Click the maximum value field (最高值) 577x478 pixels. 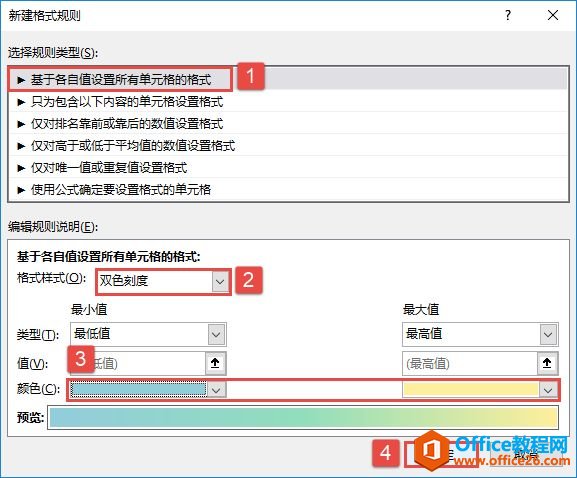(470, 364)
